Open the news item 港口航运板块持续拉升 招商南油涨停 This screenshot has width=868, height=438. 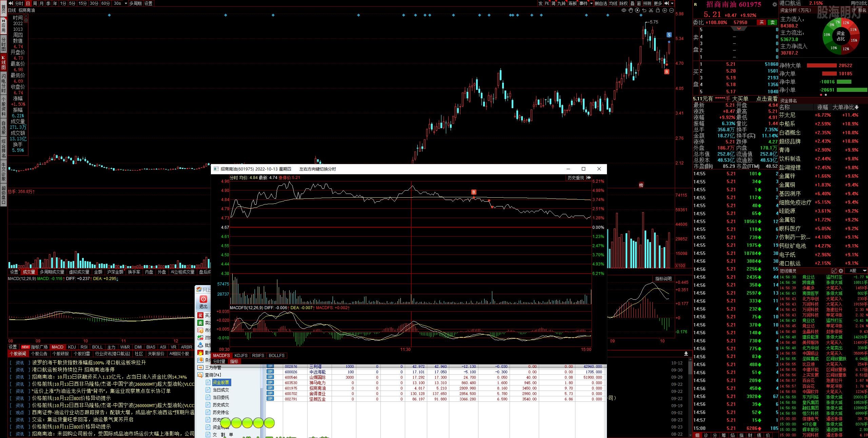73,370
